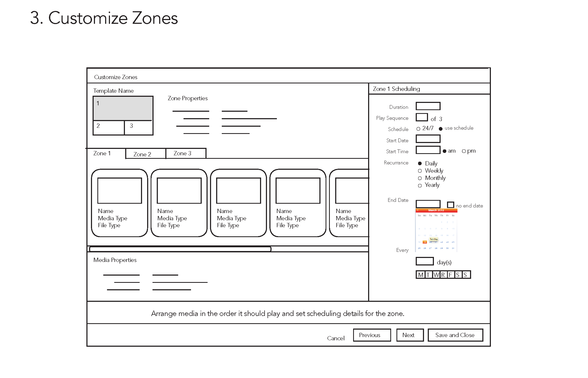
Task: Toggle the first S weekday box
Action: click(x=458, y=275)
